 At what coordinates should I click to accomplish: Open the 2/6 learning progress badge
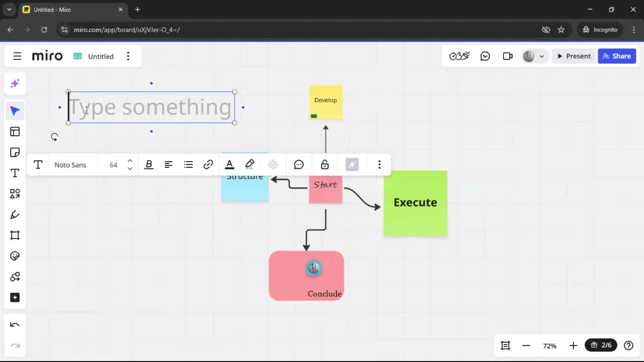click(601, 345)
